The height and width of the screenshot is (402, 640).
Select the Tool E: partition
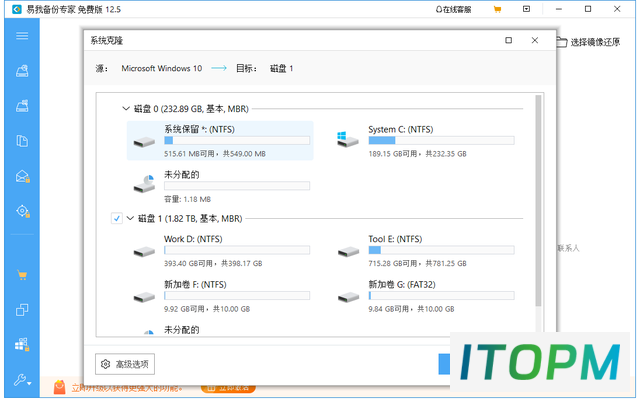(x=424, y=251)
